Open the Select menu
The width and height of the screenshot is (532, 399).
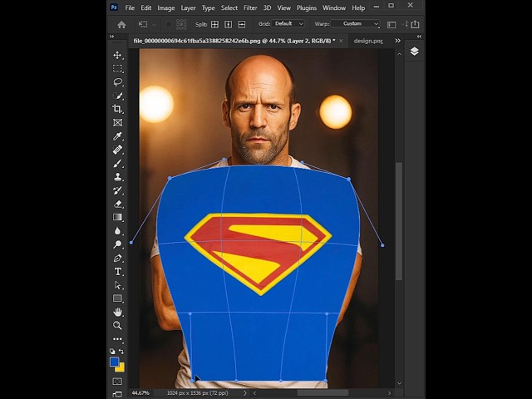click(229, 7)
